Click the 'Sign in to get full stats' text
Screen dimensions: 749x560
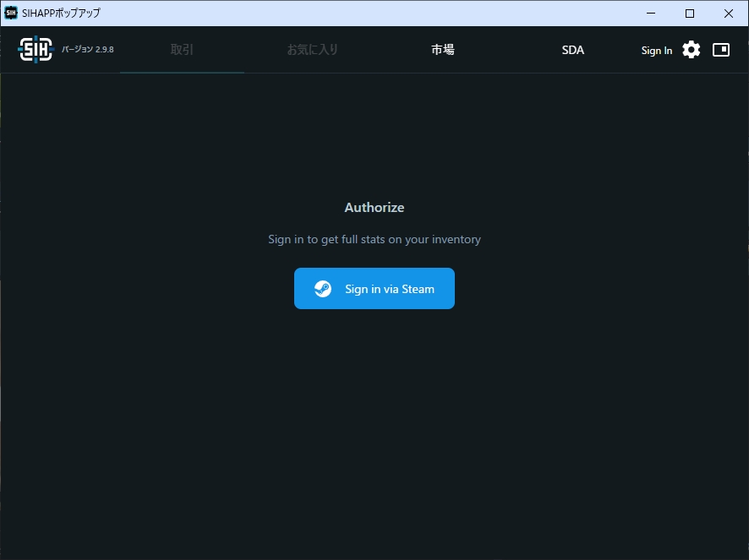(374, 240)
